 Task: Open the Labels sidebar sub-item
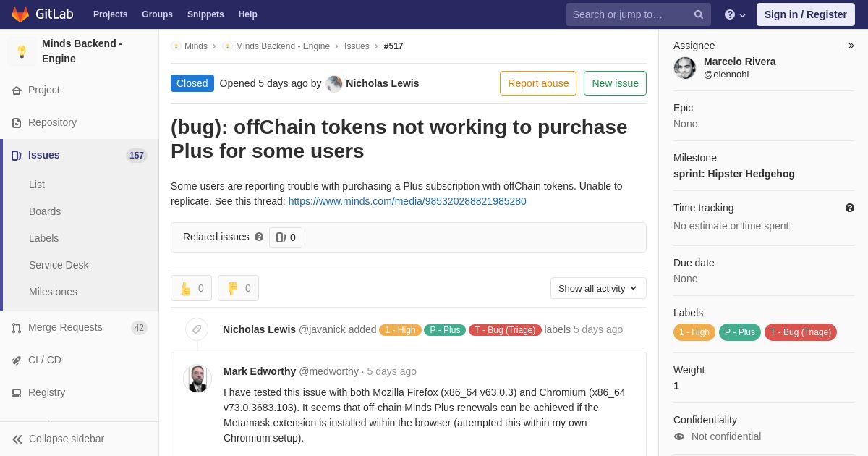click(43, 238)
